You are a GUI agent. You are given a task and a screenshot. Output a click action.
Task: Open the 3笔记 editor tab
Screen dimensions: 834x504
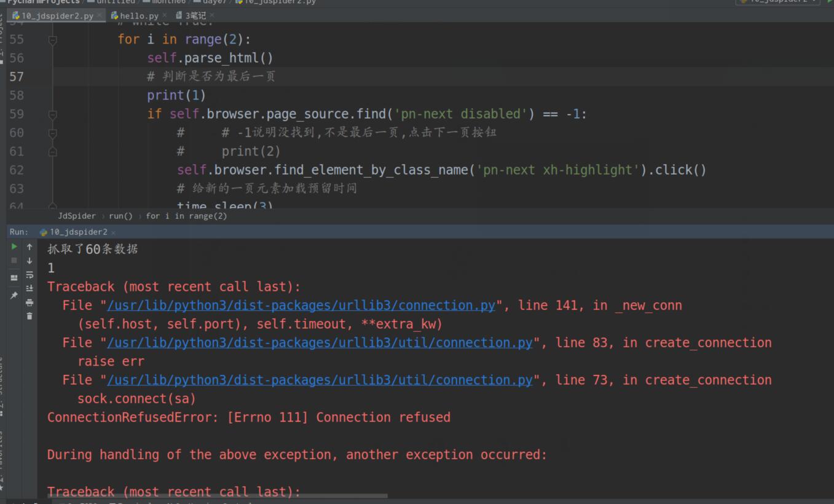(195, 15)
